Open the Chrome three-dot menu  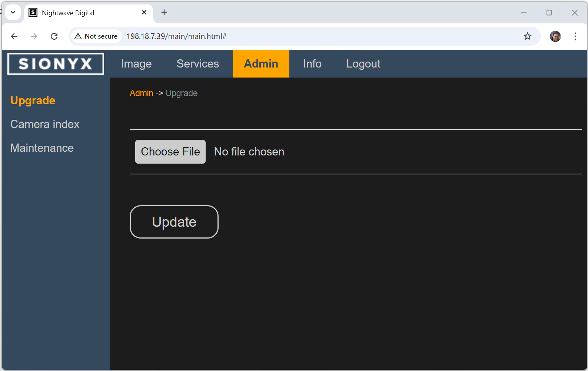click(x=575, y=36)
